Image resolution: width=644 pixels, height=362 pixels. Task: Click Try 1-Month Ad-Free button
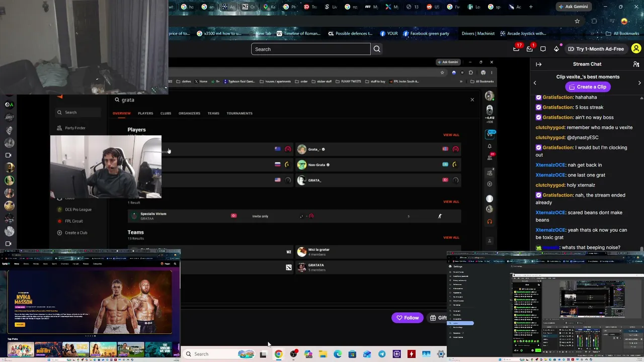(596, 49)
